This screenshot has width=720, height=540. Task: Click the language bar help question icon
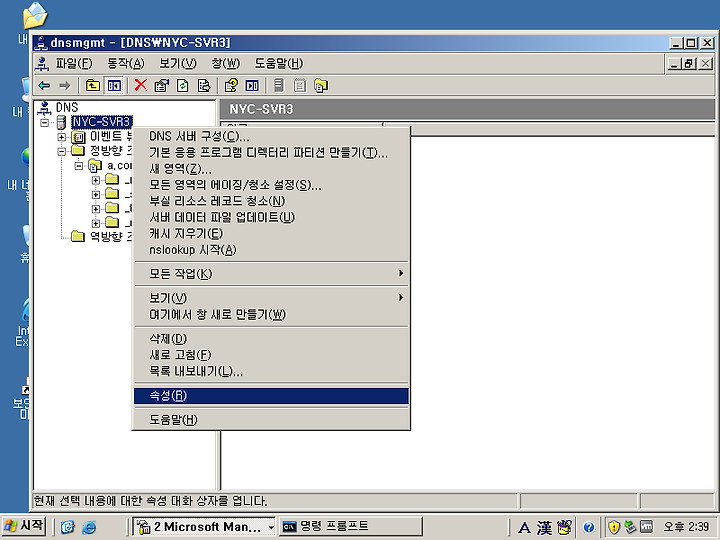589,528
